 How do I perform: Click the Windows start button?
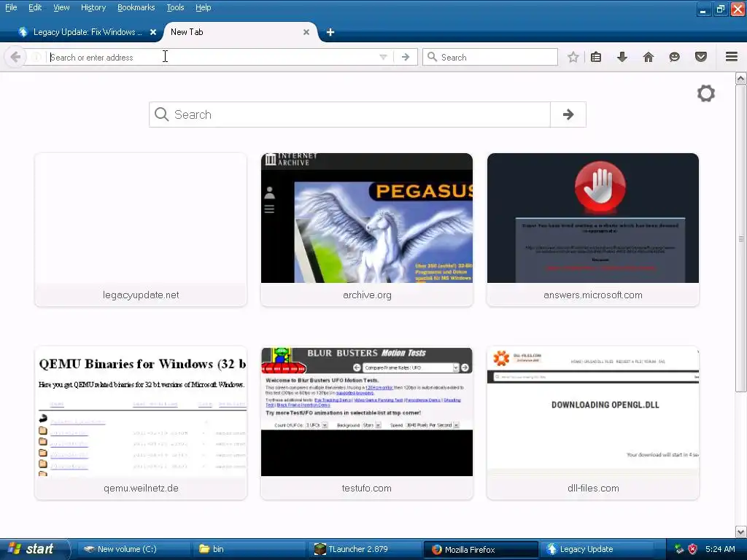click(x=34, y=549)
